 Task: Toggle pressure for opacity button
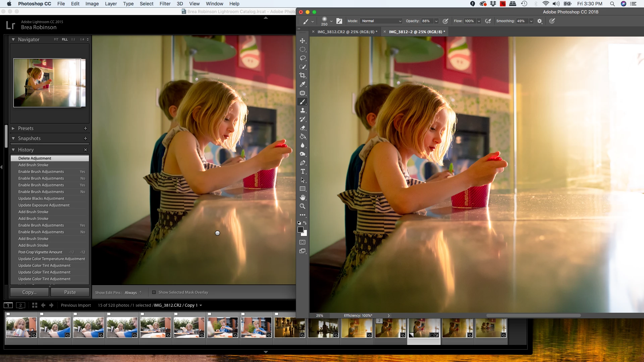tap(445, 21)
